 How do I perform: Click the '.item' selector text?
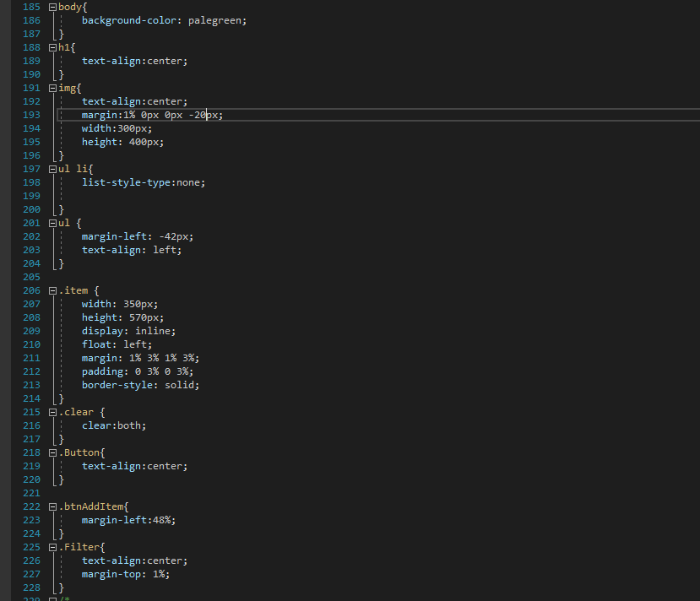73,291
